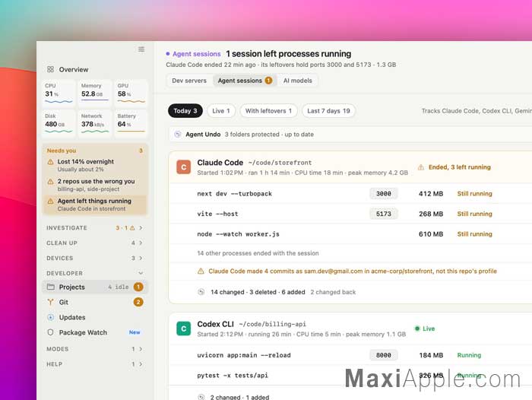Image resolution: width=532 pixels, height=400 pixels.
Task: Expand the Modes section
Action: point(95,349)
